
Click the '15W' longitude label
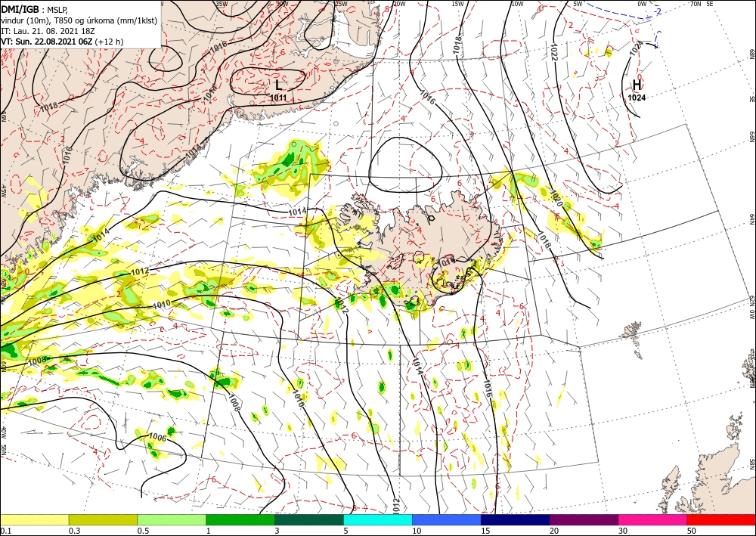tap(458, 4)
